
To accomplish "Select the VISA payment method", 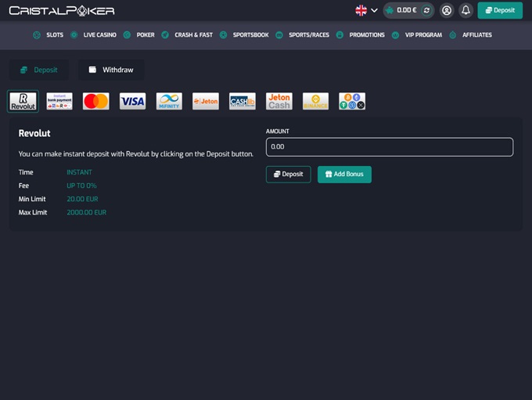I will coord(132,101).
